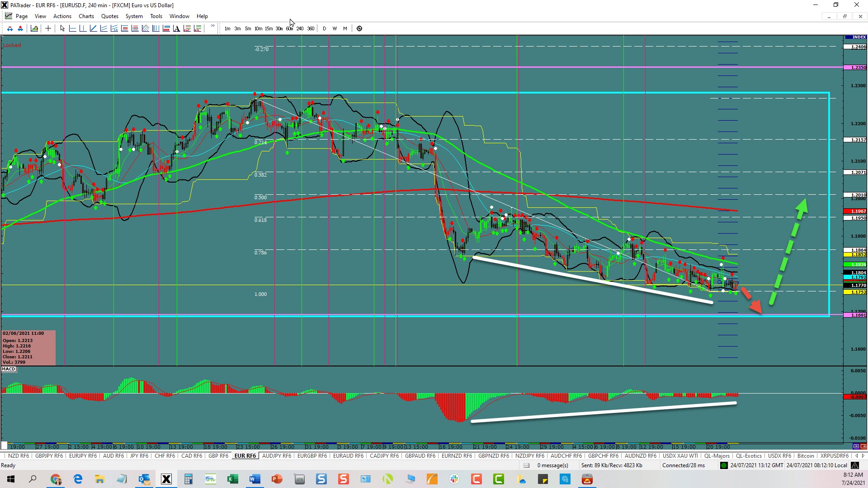The width and height of the screenshot is (868, 488).
Task: Select the Fibonacci expansion tool
Action: click(x=135, y=28)
